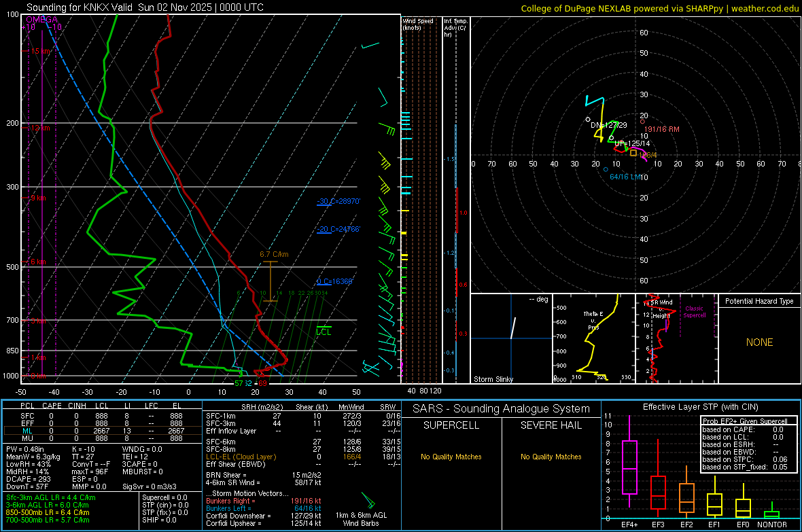
Task: Click the 'Bunkers Left' storm motion row
Action: 264,508
